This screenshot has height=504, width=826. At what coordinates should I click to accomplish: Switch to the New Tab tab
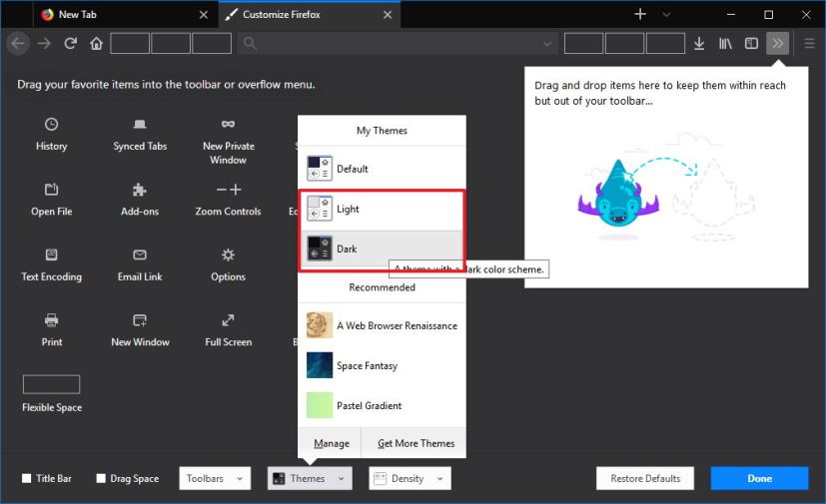tap(124, 15)
